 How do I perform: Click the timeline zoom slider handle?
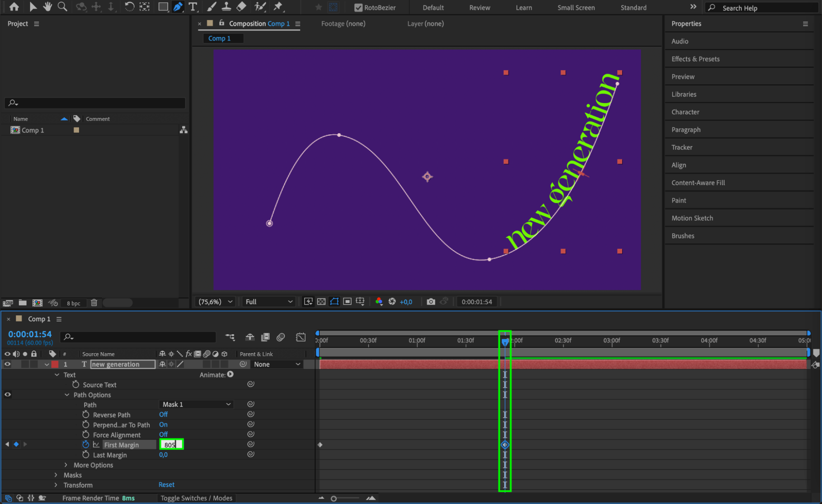pos(333,498)
